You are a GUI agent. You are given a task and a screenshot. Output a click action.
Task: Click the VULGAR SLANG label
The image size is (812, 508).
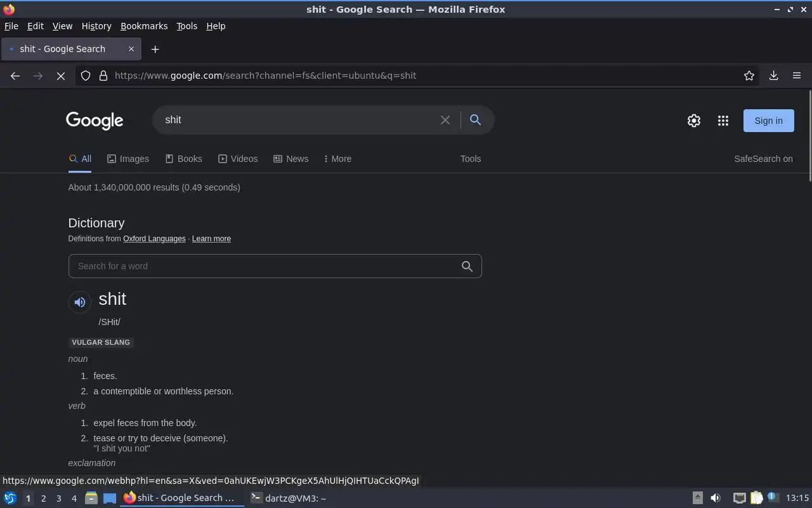pos(101,342)
